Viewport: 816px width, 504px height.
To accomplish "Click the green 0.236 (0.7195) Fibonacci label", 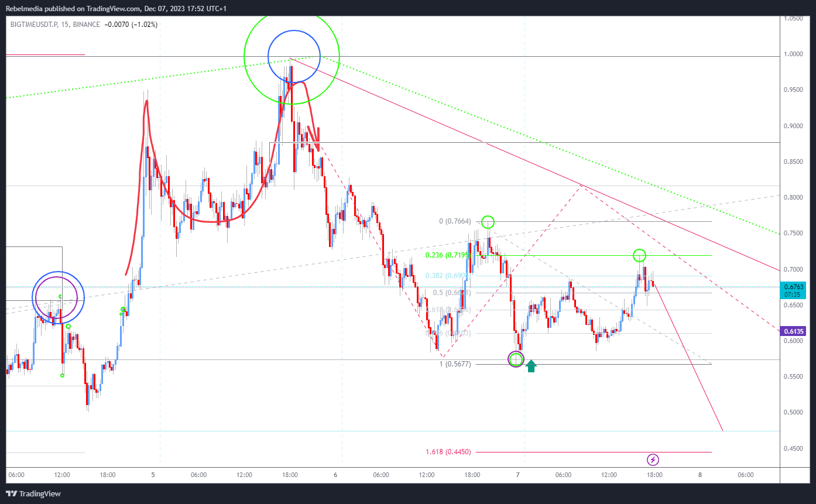I will [448, 255].
